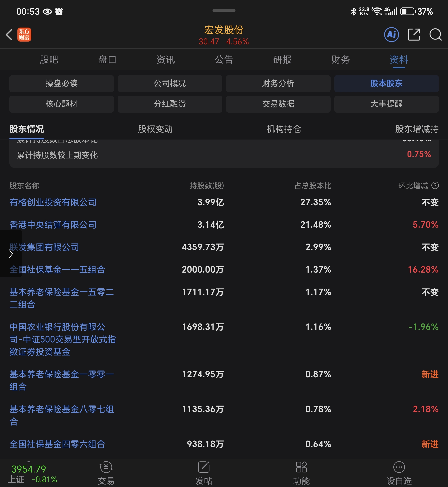Open 有格创业投资有限公司 shareholder link
Viewport: 448px width, 487px height.
click(x=53, y=202)
